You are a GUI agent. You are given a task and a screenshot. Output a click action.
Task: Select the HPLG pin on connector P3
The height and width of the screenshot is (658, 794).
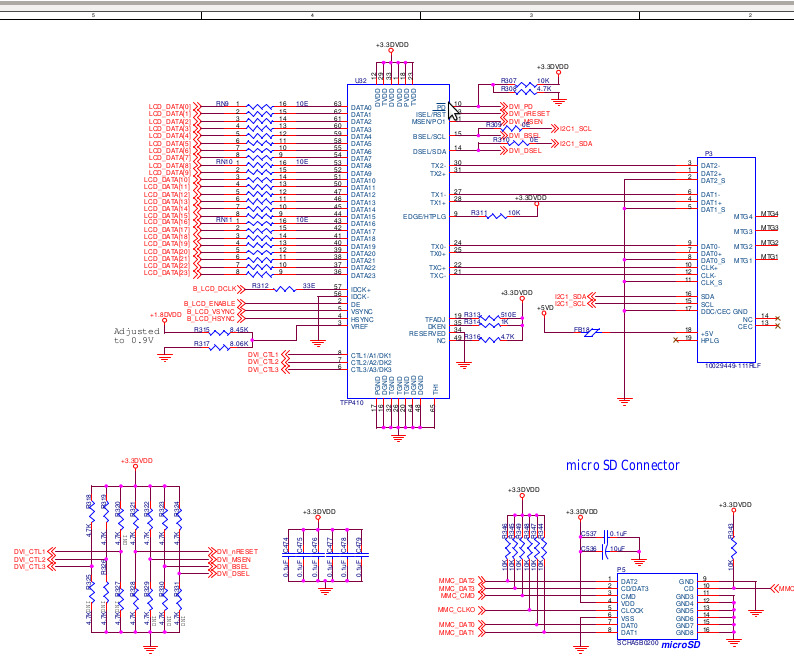[x=710, y=341]
